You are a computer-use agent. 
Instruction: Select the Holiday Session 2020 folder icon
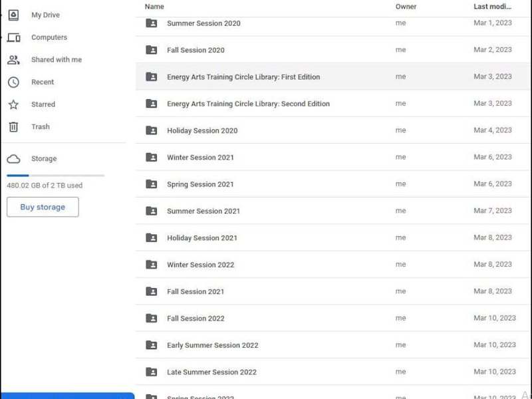pos(152,130)
